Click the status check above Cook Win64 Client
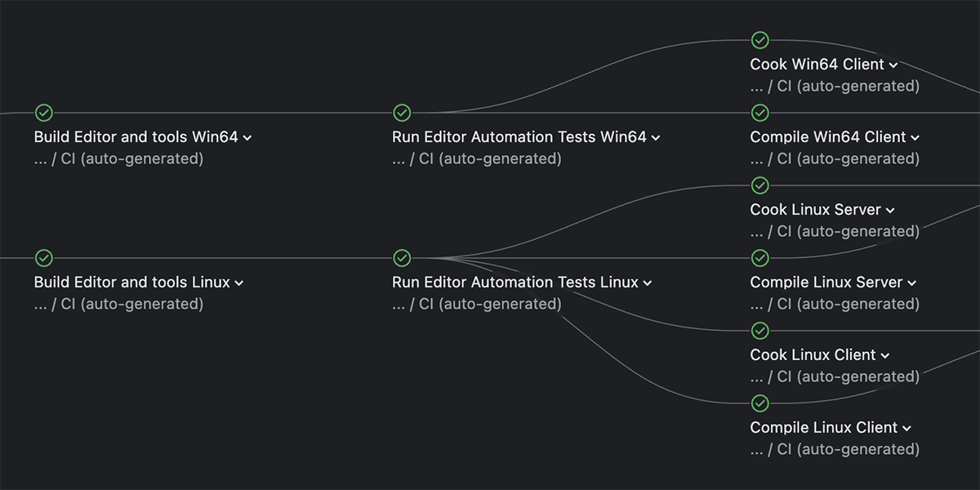980x490 pixels. [x=759, y=40]
